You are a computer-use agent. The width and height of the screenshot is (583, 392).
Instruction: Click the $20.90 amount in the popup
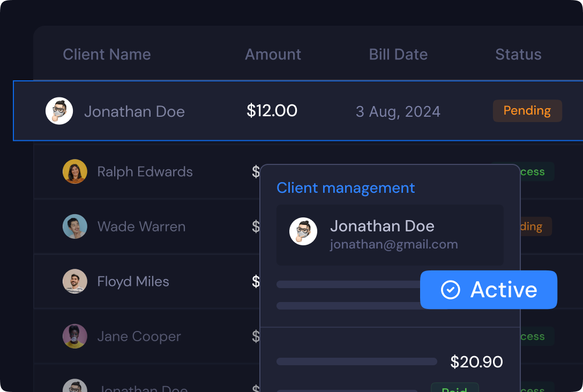(x=476, y=362)
